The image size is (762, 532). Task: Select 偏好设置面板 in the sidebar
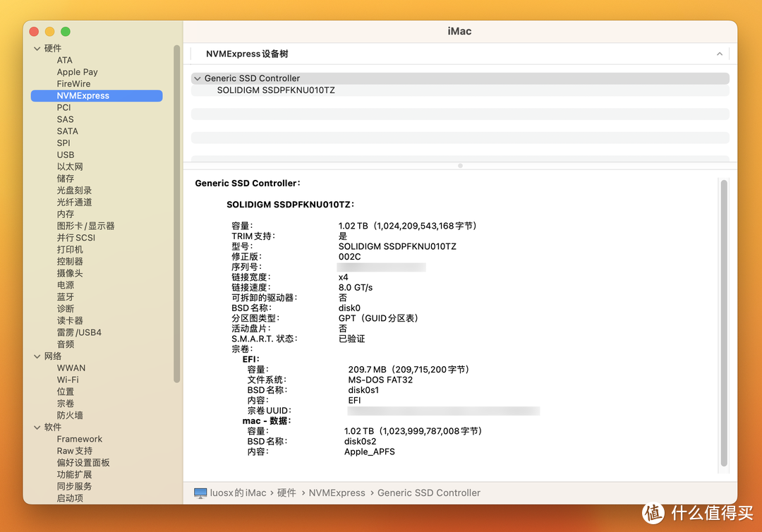pyautogui.click(x=83, y=463)
